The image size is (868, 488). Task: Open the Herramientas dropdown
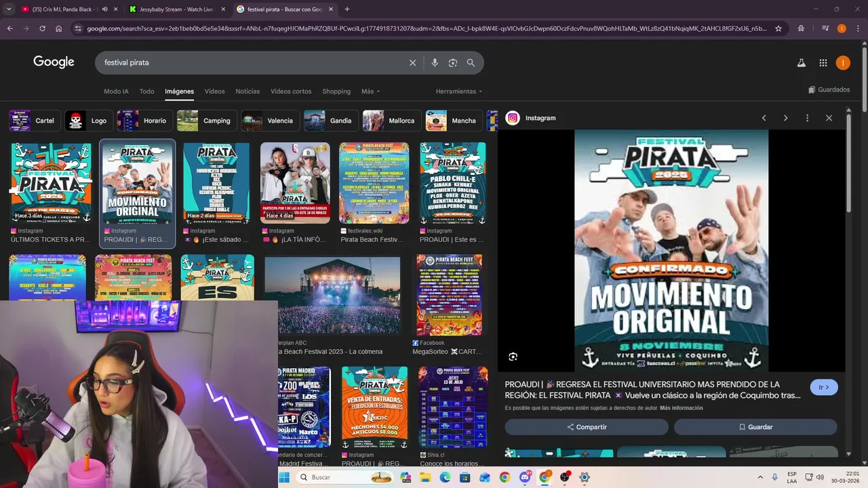tap(458, 91)
